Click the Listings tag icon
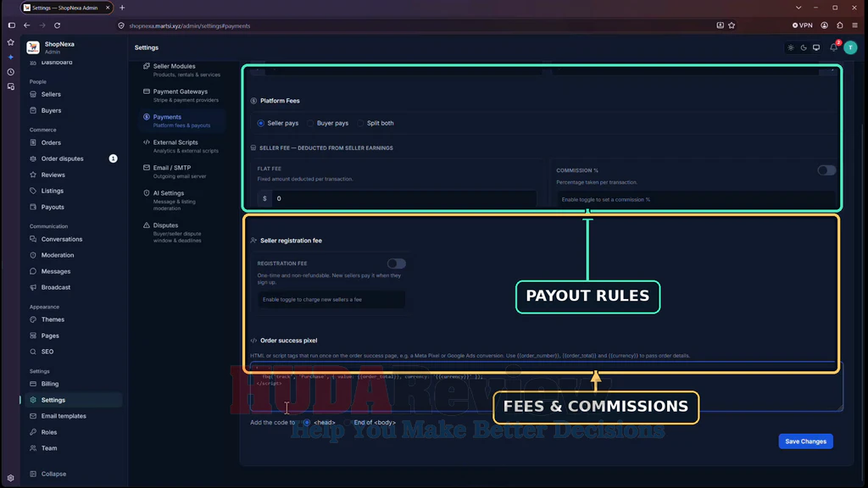 (33, 191)
